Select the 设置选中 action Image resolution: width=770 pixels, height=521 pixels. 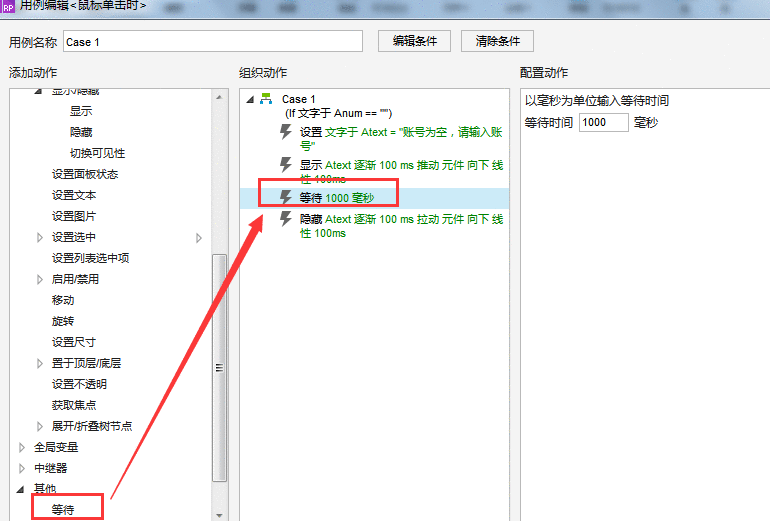tap(74, 237)
